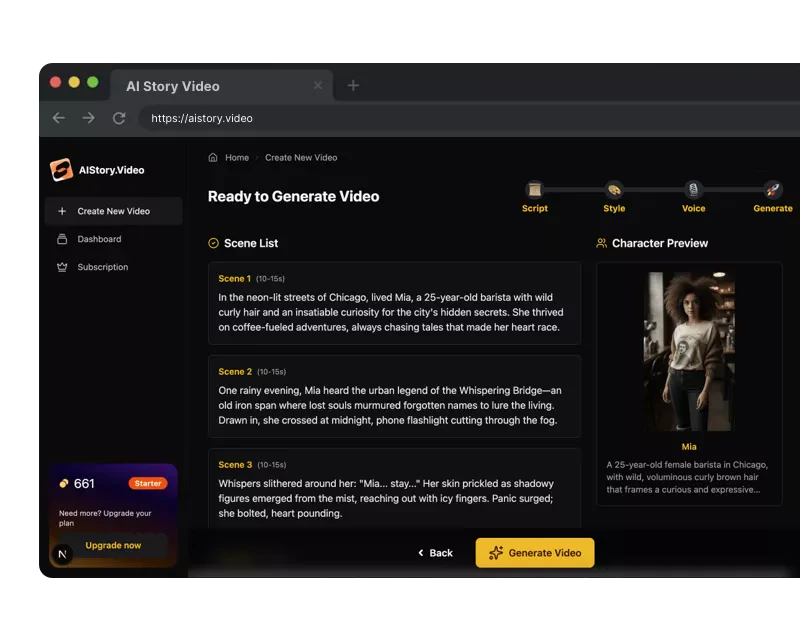Click the AIStory.Video logo icon

tap(60, 169)
